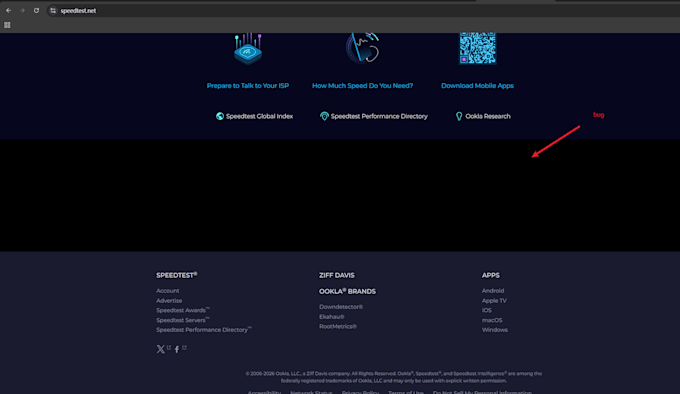Visit Speedtest on Facebook icon
The height and width of the screenshot is (394, 680).
click(x=177, y=349)
